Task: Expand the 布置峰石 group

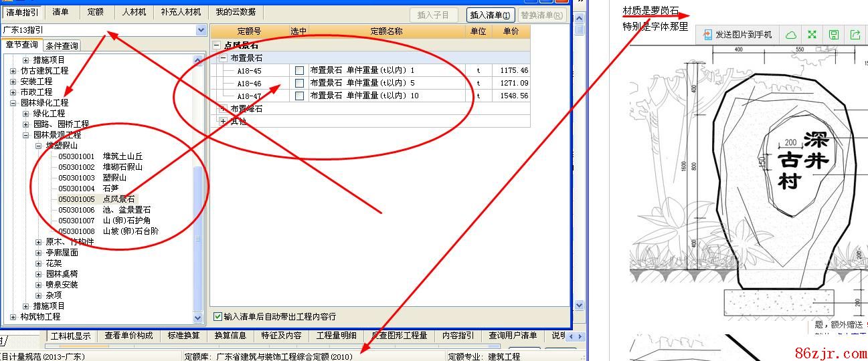Action: point(224,108)
